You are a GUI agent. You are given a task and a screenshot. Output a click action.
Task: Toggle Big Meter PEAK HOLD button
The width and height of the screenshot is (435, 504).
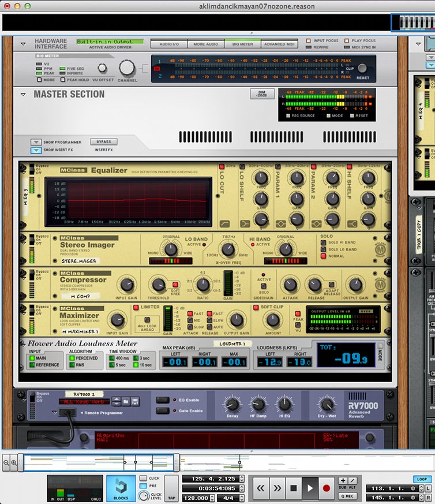pyautogui.click(x=63, y=80)
